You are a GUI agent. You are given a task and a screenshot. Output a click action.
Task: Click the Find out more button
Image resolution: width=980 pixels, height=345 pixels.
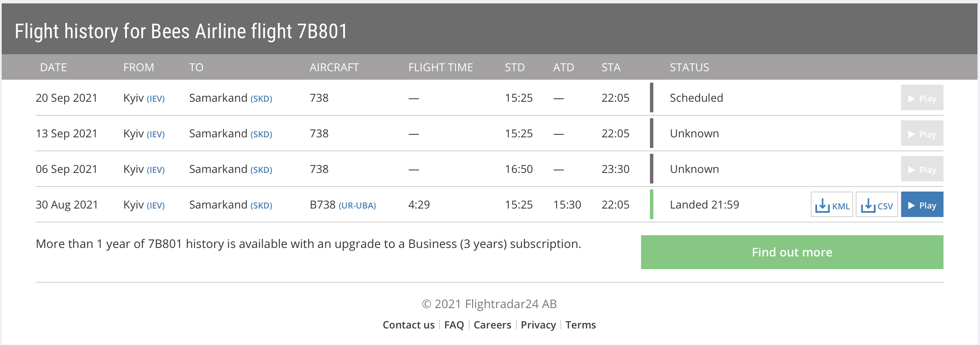(792, 252)
